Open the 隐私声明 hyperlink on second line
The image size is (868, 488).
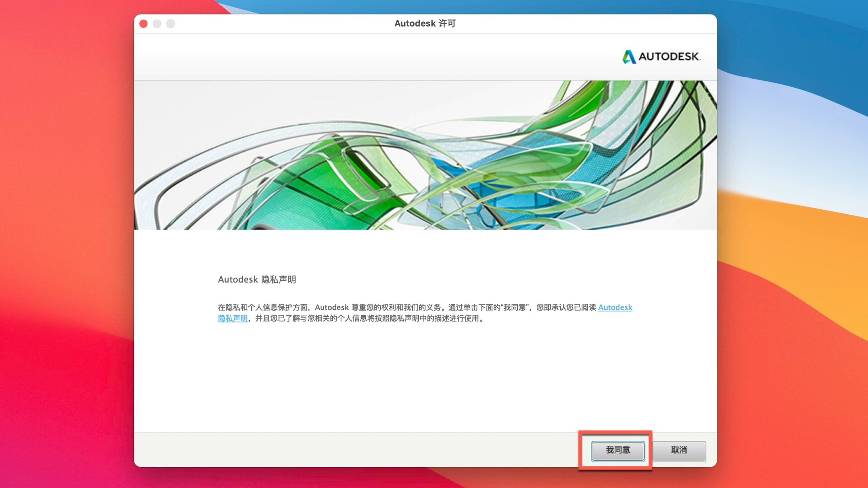point(232,319)
